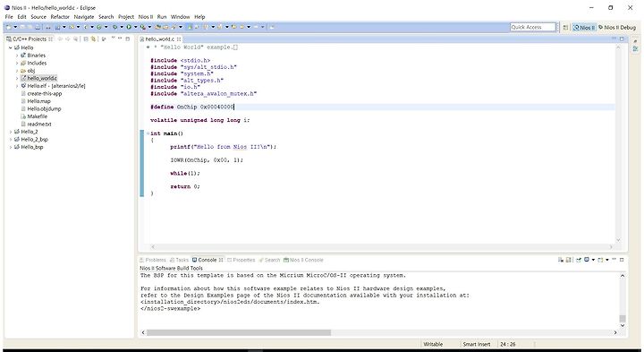Open the Navigate menu
The width and height of the screenshot is (644, 352).
tap(84, 17)
